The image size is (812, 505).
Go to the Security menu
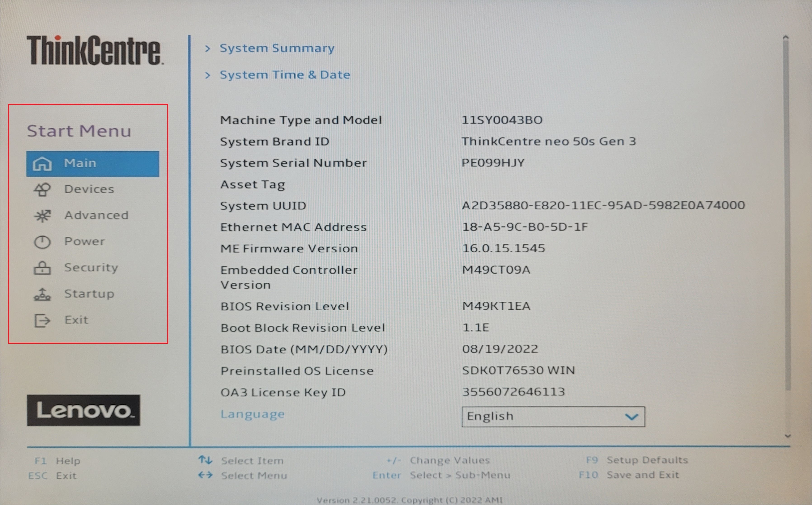coord(91,268)
